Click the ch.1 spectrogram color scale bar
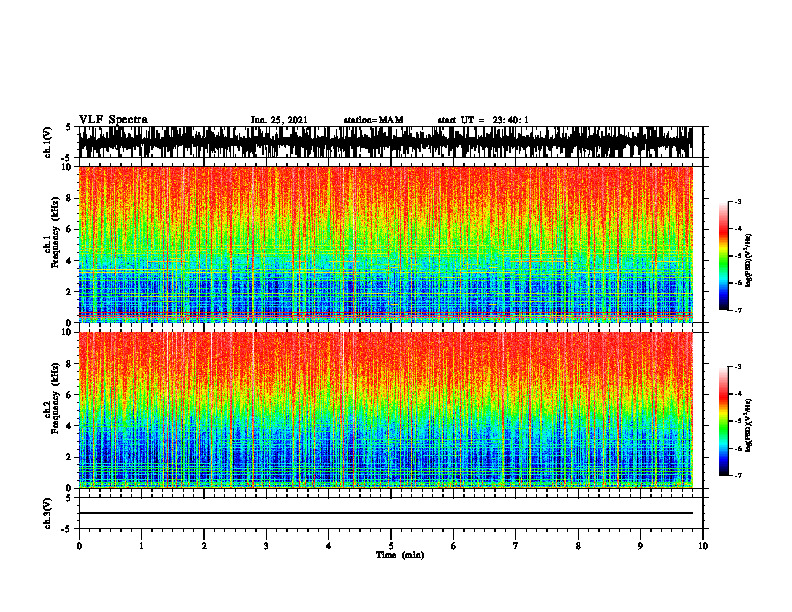Image resolution: width=792 pixels, height=612 pixels. coord(724,256)
